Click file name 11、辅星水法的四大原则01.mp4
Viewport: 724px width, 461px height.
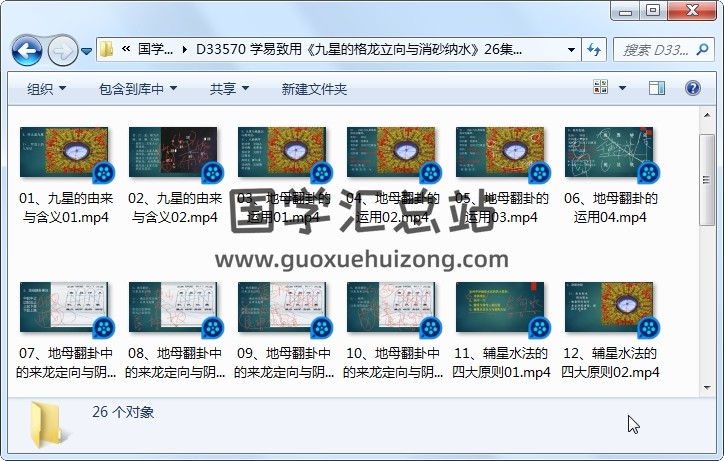point(501,363)
